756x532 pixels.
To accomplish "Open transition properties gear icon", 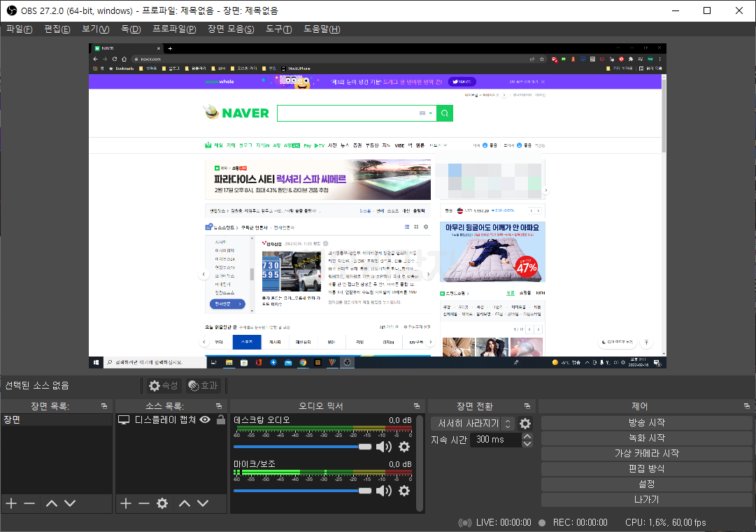I will 525,424.
